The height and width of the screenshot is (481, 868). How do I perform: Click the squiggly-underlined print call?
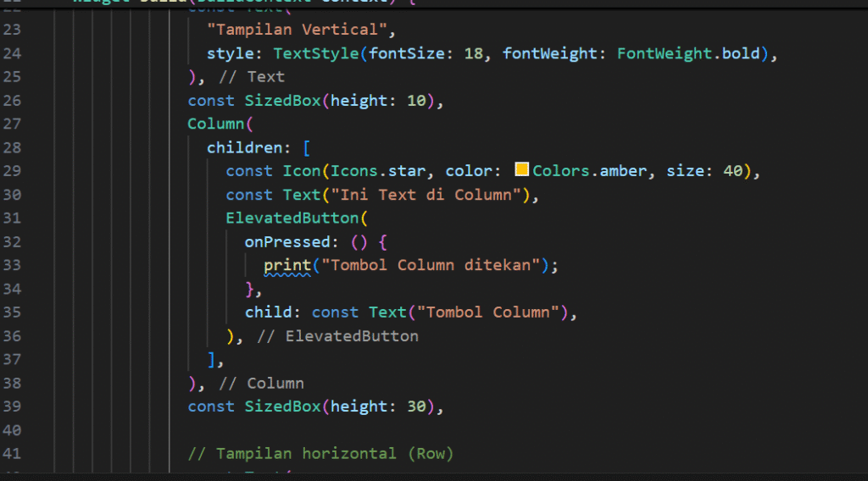tap(287, 265)
